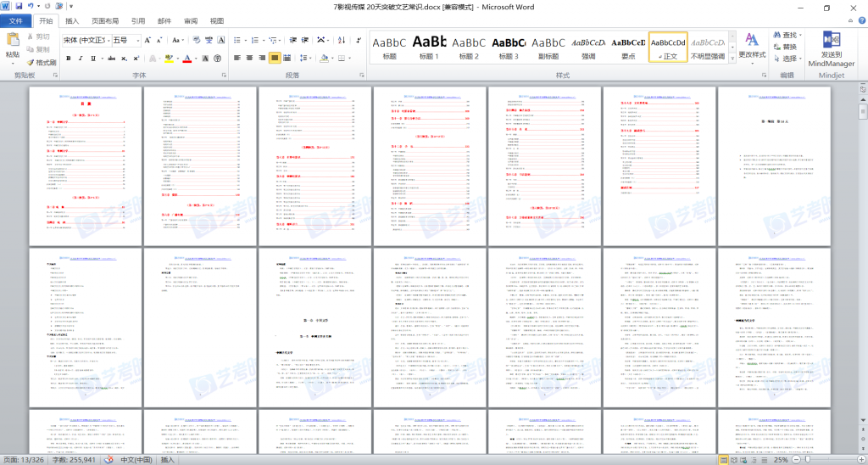Click the text highlight color marker icon
Image resolution: width=868 pixels, height=465 pixels.
coord(169,59)
